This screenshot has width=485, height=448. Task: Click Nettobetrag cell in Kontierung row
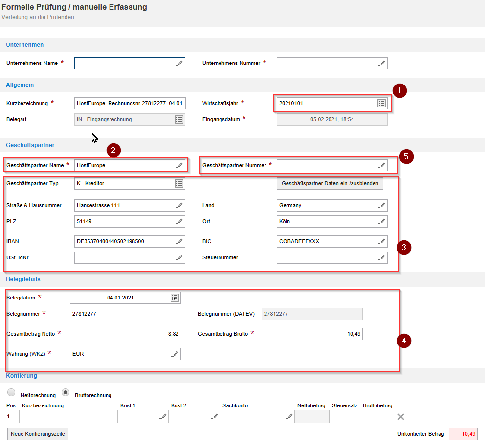click(x=312, y=417)
